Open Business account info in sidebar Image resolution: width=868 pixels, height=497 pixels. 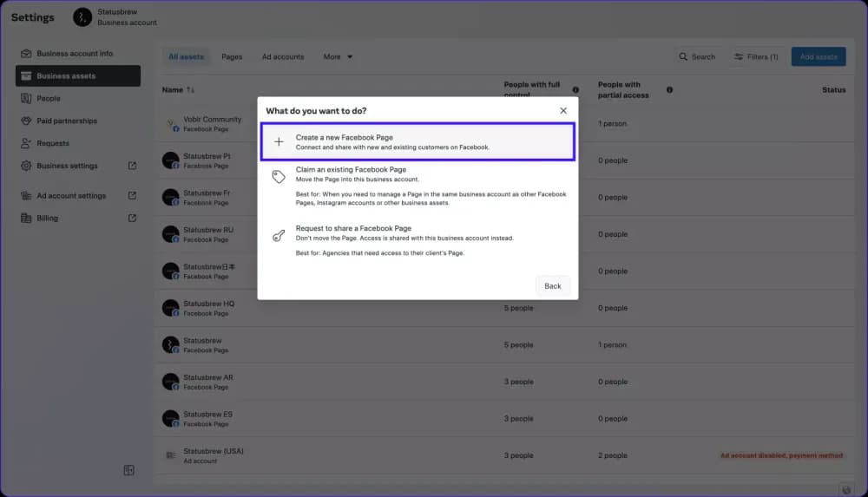coord(75,54)
